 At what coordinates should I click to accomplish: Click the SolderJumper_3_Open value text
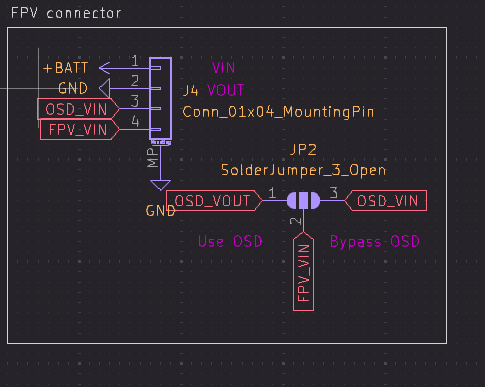coord(303,170)
